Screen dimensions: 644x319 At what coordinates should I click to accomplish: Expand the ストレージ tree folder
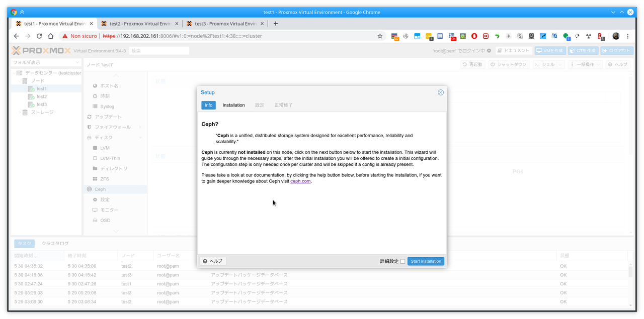pos(20,113)
